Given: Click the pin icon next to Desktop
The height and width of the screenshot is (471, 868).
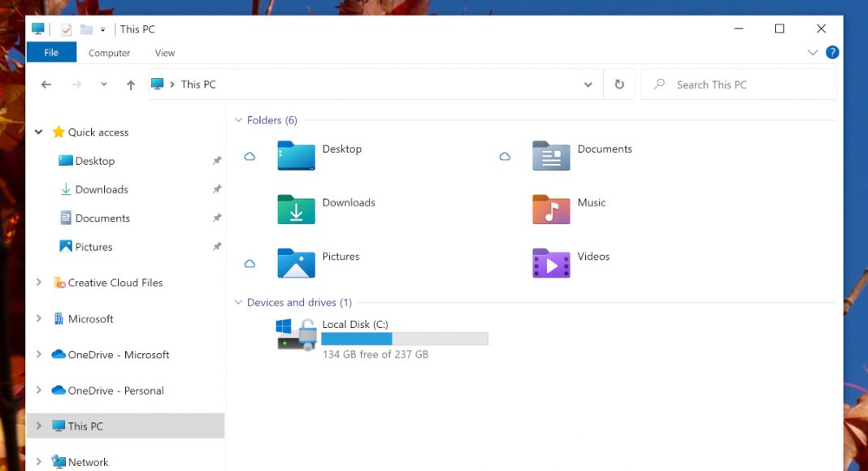Looking at the screenshot, I should coord(217,160).
